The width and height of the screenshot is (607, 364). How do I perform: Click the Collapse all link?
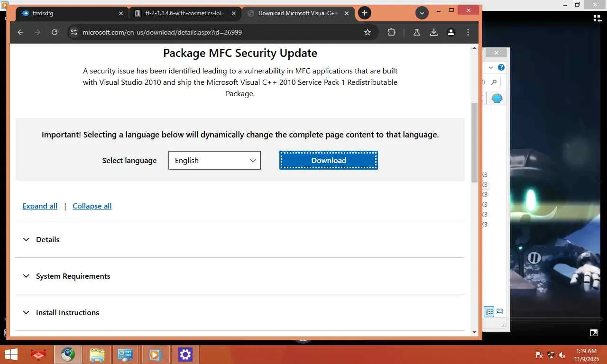coord(92,206)
